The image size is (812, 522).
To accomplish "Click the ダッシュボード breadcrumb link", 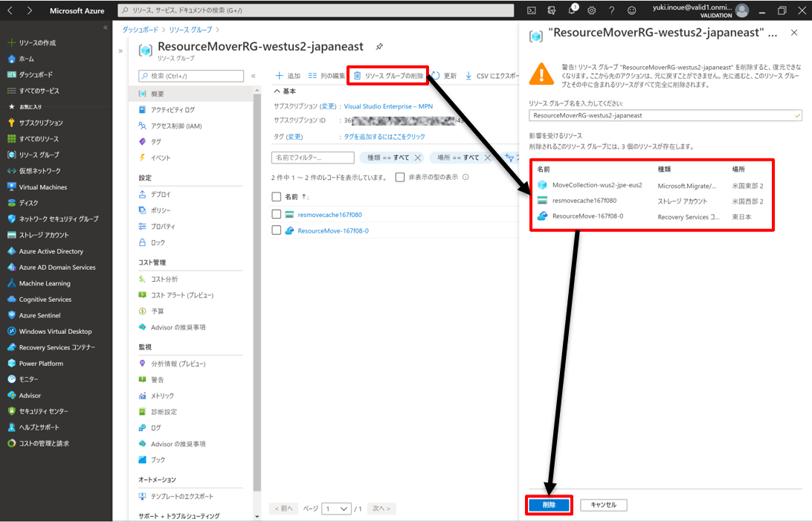I will [x=141, y=30].
